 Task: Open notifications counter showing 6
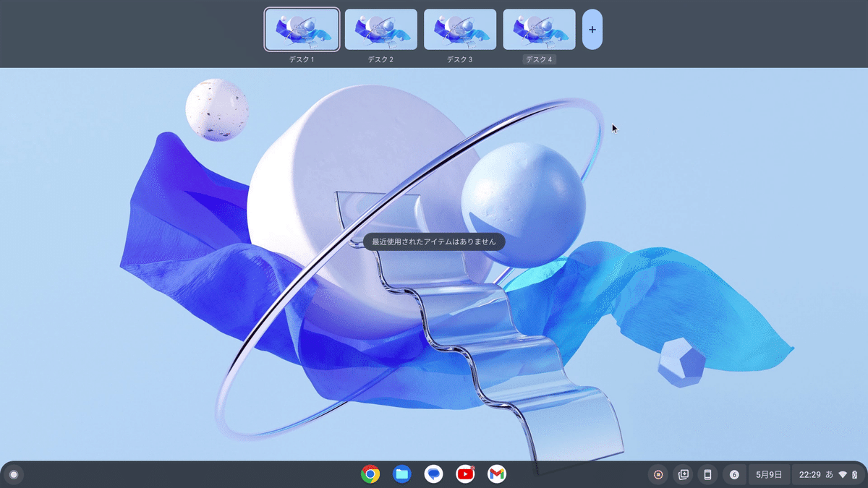coord(734,475)
